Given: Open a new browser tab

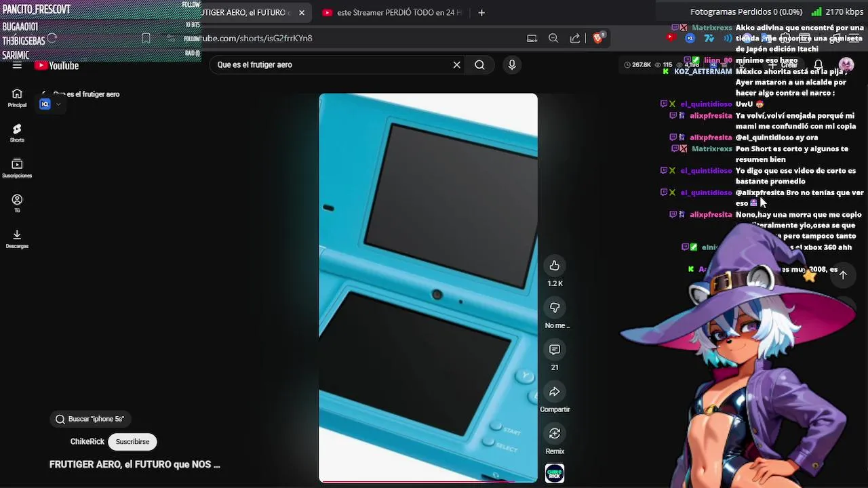Looking at the screenshot, I should [481, 13].
